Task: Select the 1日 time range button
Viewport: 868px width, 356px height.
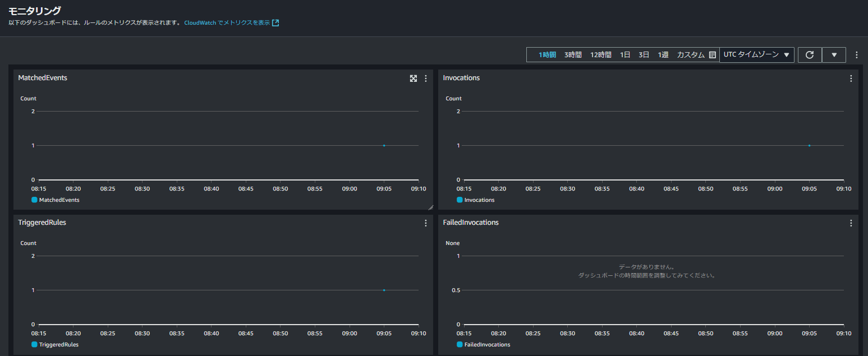Action: pos(624,54)
